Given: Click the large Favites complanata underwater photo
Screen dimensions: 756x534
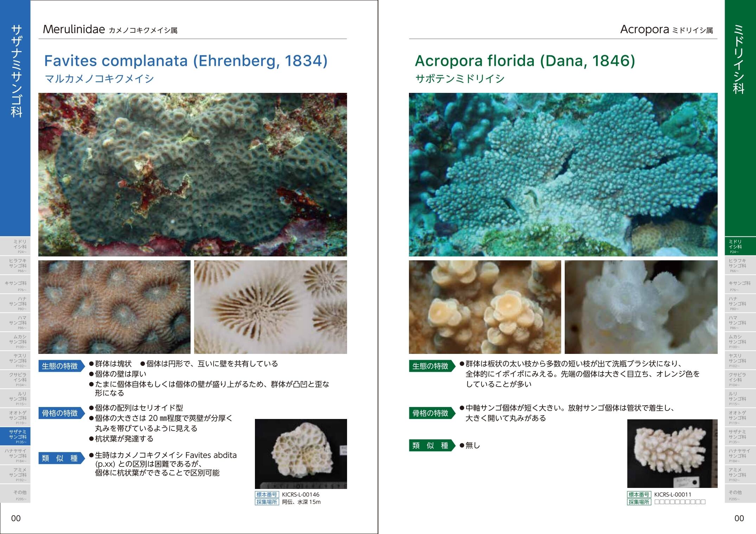Looking at the screenshot, I should click(x=192, y=174).
